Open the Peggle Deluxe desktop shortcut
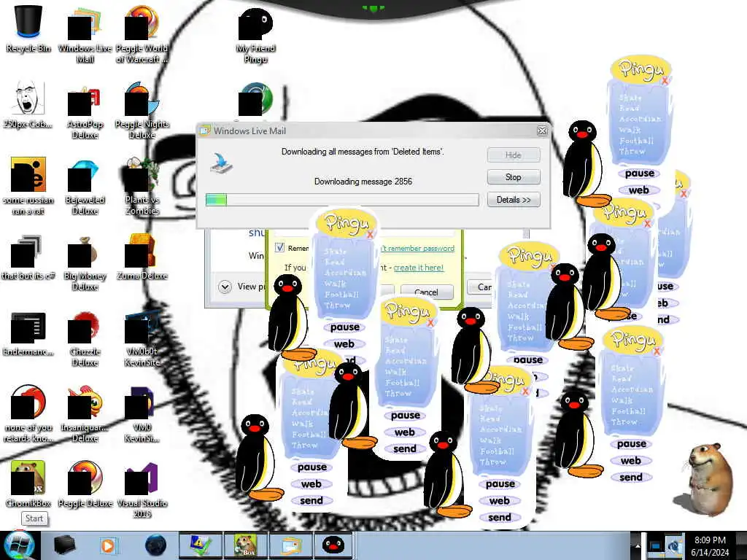 point(85,484)
